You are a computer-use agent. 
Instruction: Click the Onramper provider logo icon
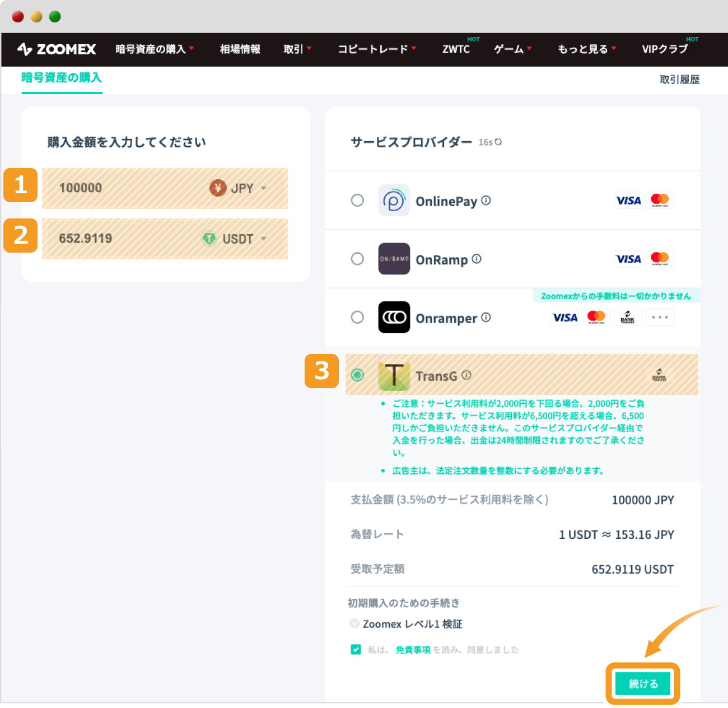point(394,318)
